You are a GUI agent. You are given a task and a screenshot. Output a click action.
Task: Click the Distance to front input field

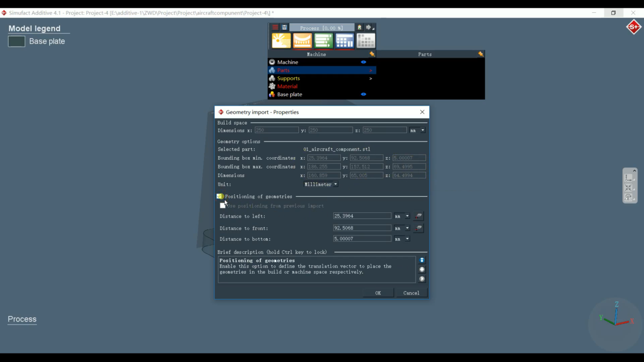tap(362, 228)
